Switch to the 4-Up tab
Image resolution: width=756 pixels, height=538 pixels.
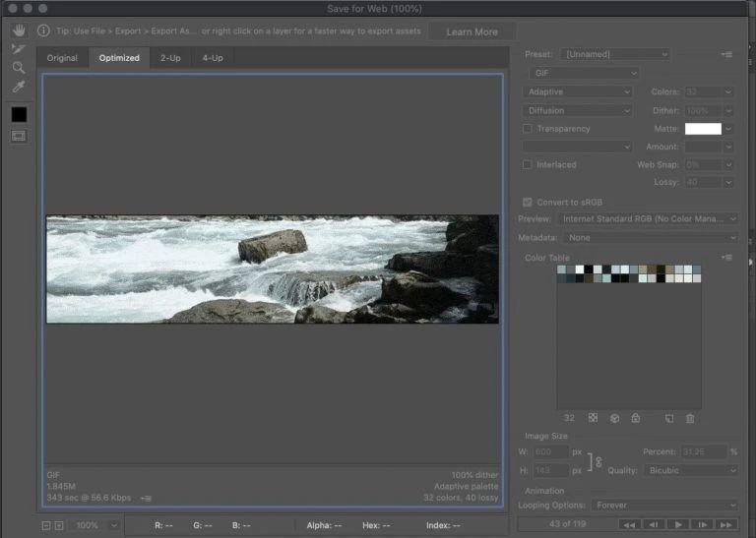point(213,58)
